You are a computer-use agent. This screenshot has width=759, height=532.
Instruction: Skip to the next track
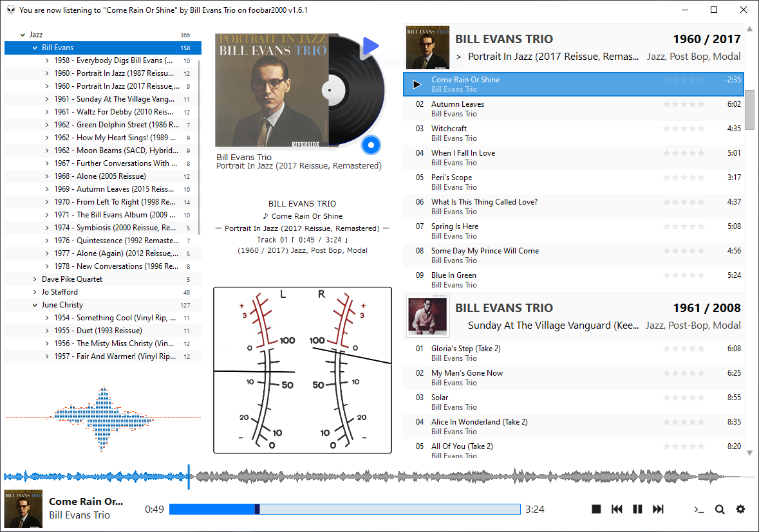659,509
